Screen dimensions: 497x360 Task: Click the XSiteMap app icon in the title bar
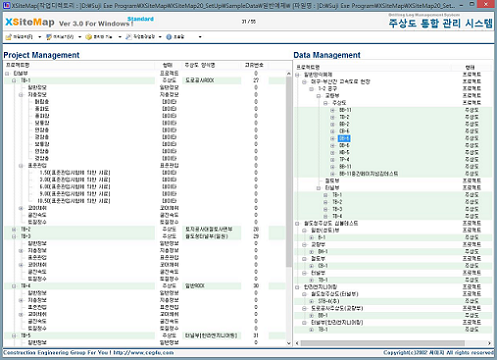tap(6, 5)
